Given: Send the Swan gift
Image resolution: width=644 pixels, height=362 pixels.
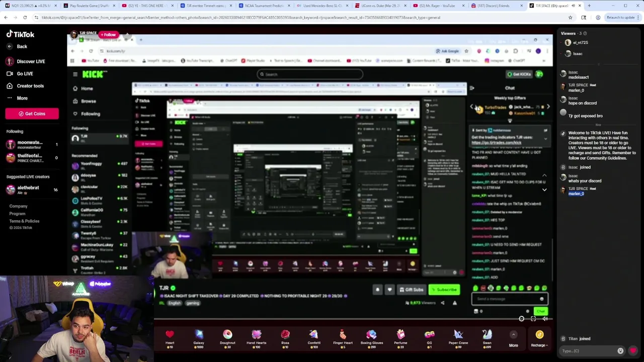Looking at the screenshot, I should (x=487, y=338).
